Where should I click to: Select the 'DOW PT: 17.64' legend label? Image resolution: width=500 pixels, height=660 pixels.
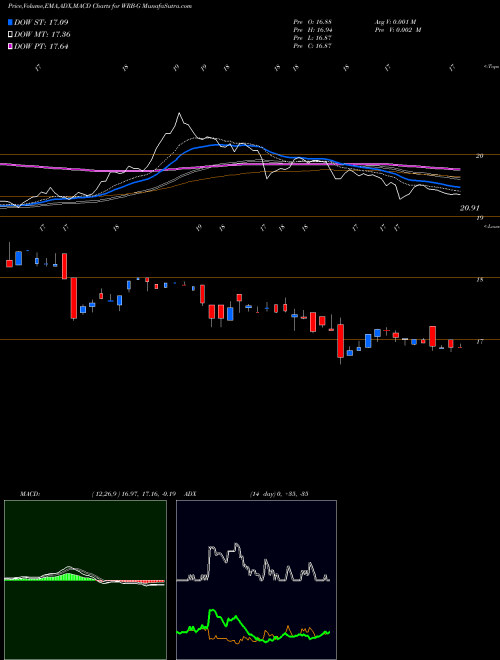[x=41, y=46]
